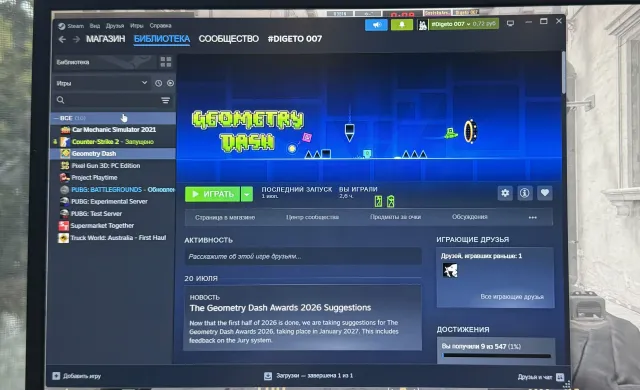Expand the Игры library filter dropdown
The width and height of the screenshot is (640, 390).
(x=102, y=83)
